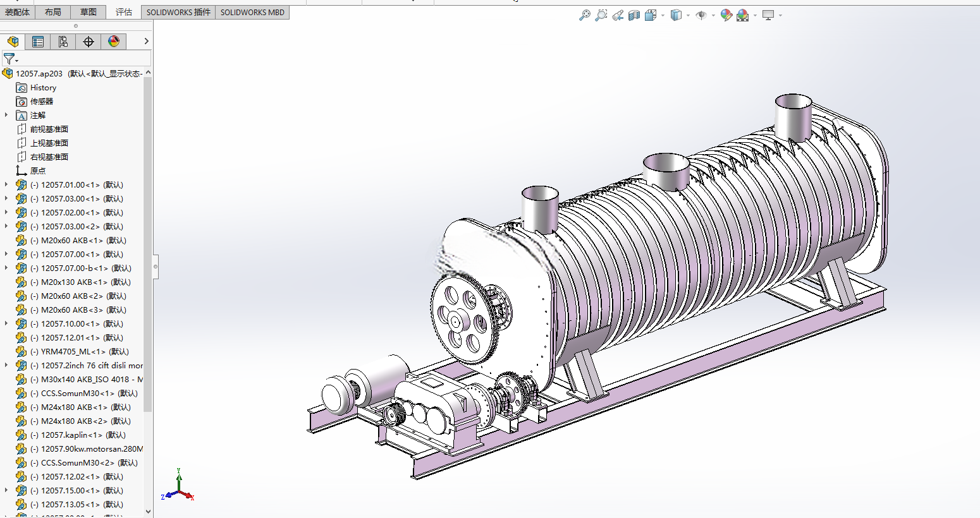Click Previous View icon
980x518 pixels.
618,15
